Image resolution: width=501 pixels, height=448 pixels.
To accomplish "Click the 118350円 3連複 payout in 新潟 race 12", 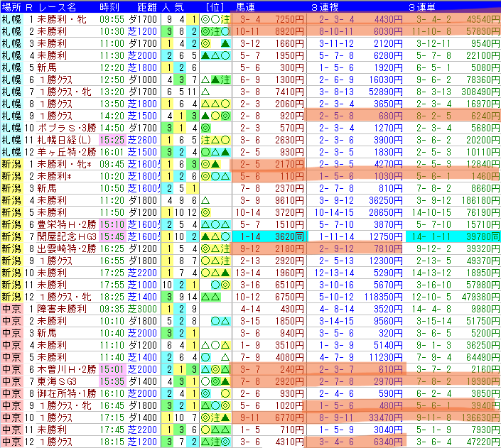I will pos(383,297).
